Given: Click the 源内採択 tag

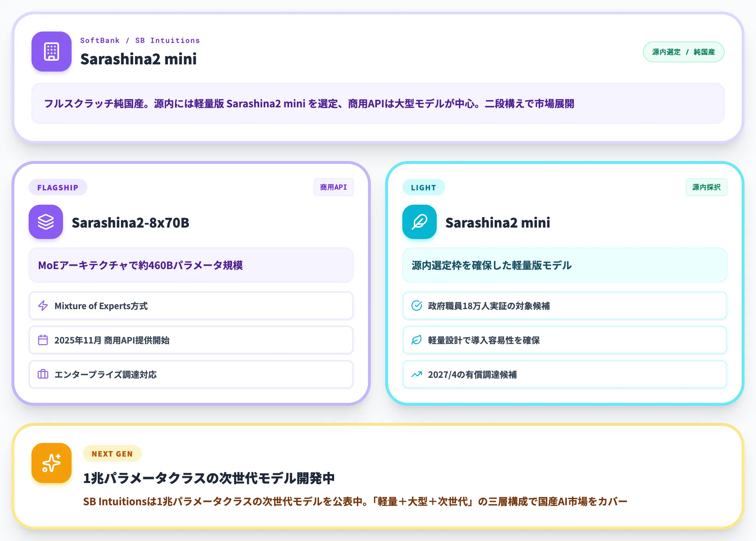Looking at the screenshot, I should (707, 187).
